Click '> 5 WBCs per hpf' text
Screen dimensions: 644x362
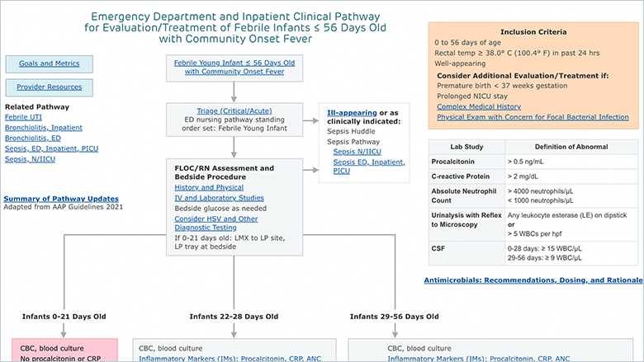pyautogui.click(x=535, y=233)
